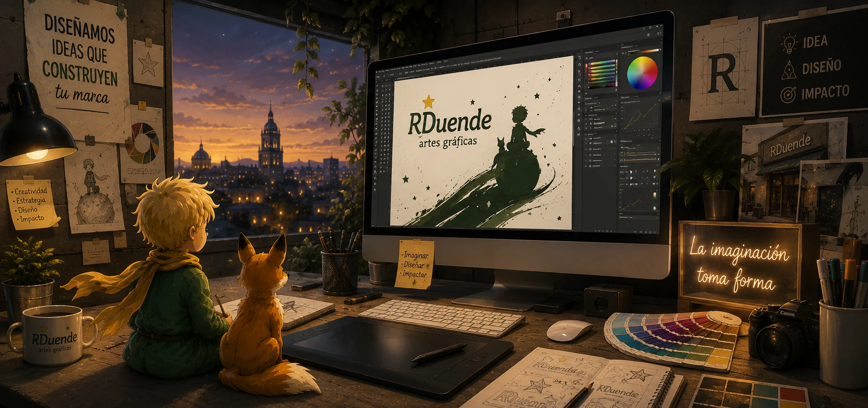Viewport: 868px width, 408px height.
Task: Select the magnifier Zoom tool beside the canvas
Action: pos(579,57)
